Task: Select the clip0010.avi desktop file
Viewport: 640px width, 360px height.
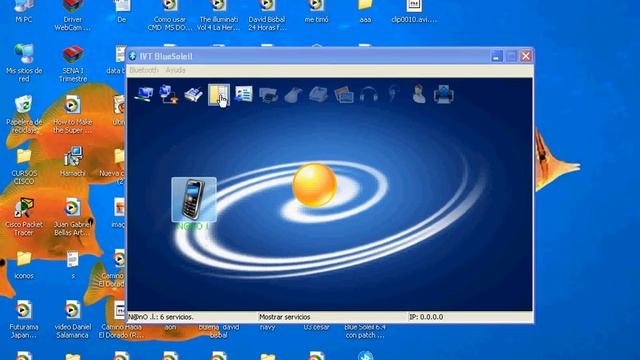Action: coord(413,11)
